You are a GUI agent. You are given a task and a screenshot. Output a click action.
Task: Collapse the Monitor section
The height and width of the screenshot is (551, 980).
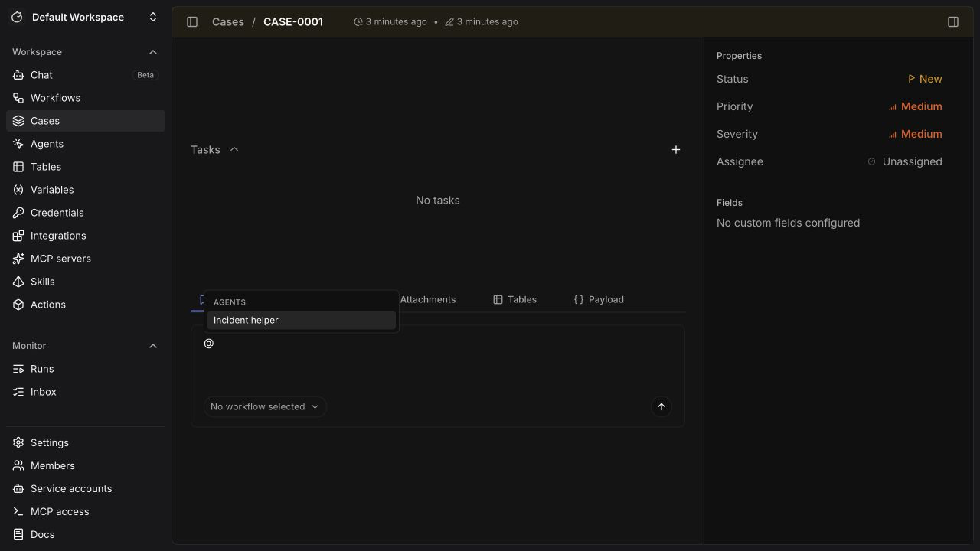point(153,346)
